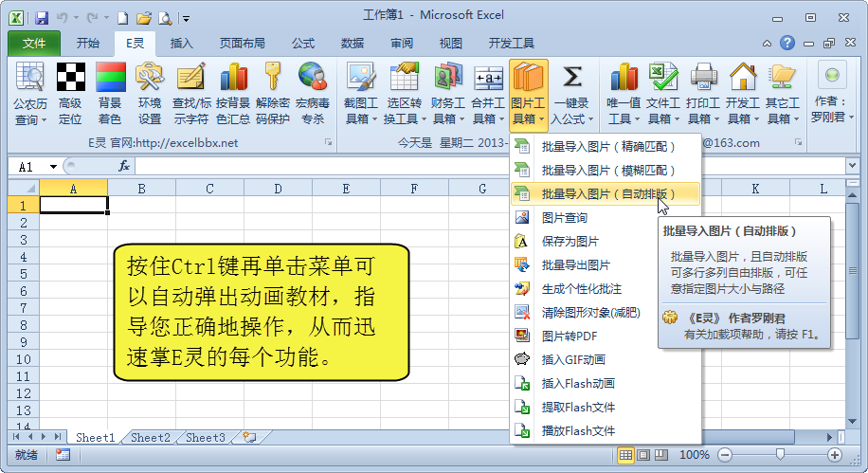Expand 其它工具箱 other tools
The image size is (868, 473).
tap(782, 93)
